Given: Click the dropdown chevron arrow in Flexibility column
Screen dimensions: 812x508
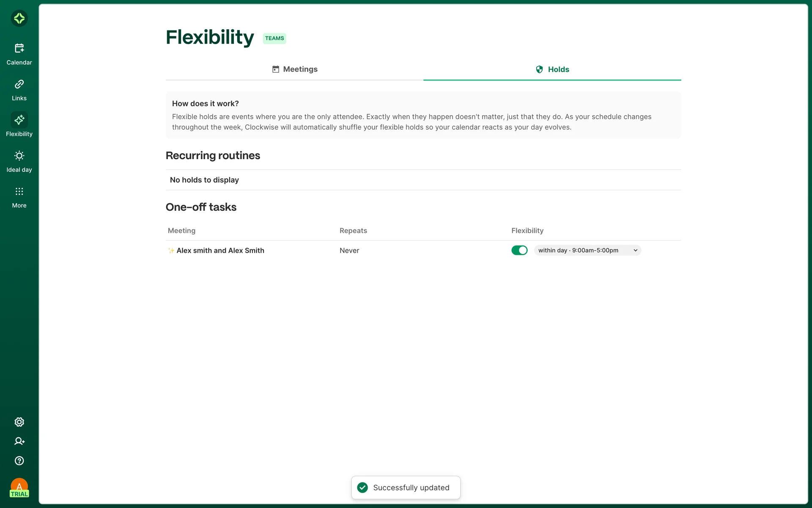Looking at the screenshot, I should [x=635, y=250].
